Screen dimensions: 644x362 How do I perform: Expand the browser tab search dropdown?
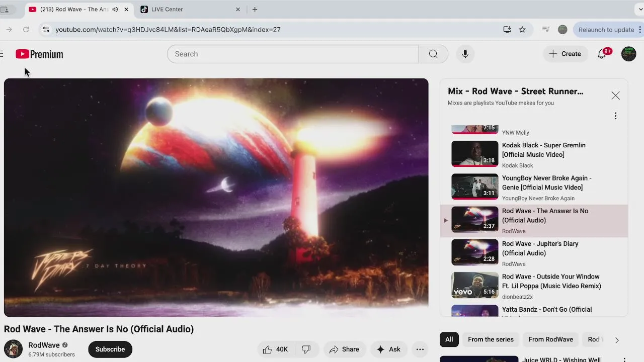[639, 9]
